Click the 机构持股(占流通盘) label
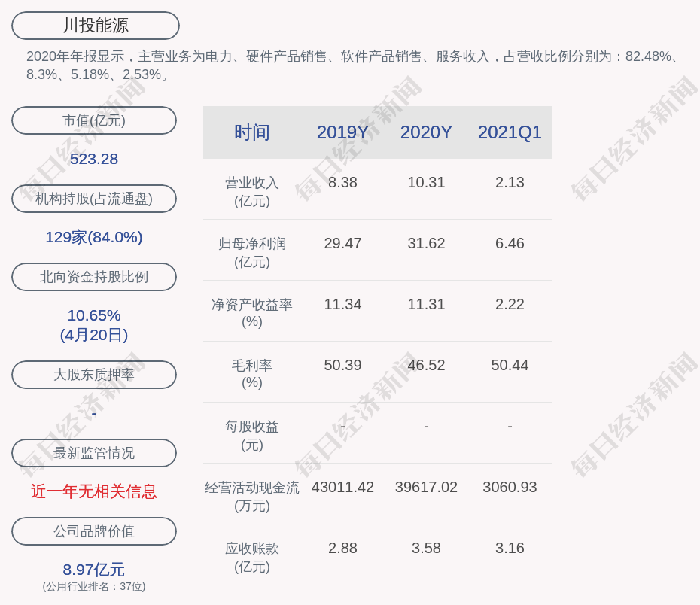The height and width of the screenshot is (605, 700). click(94, 199)
